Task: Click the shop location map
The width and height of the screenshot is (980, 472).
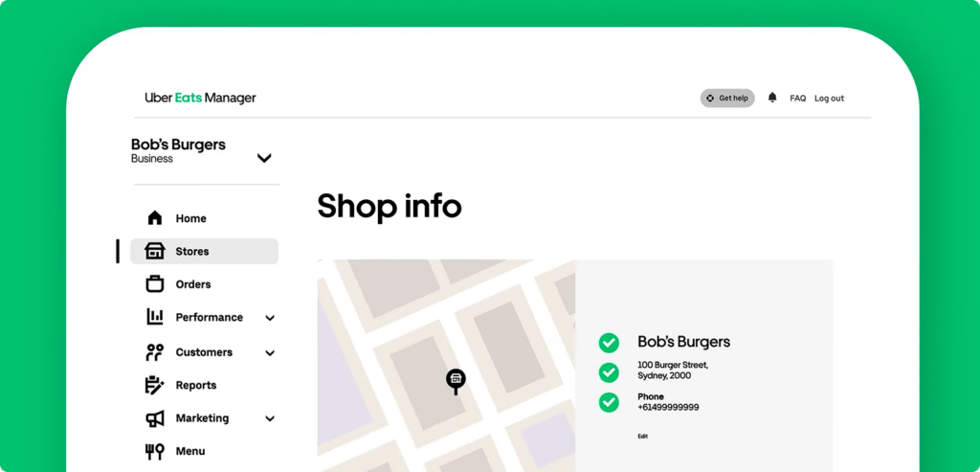Action: [x=446, y=366]
